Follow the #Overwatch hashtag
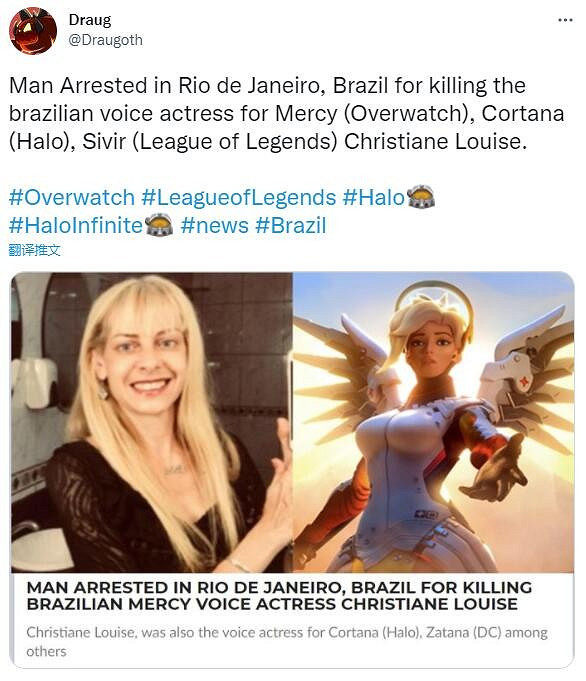This screenshot has width=586, height=681. [72, 198]
